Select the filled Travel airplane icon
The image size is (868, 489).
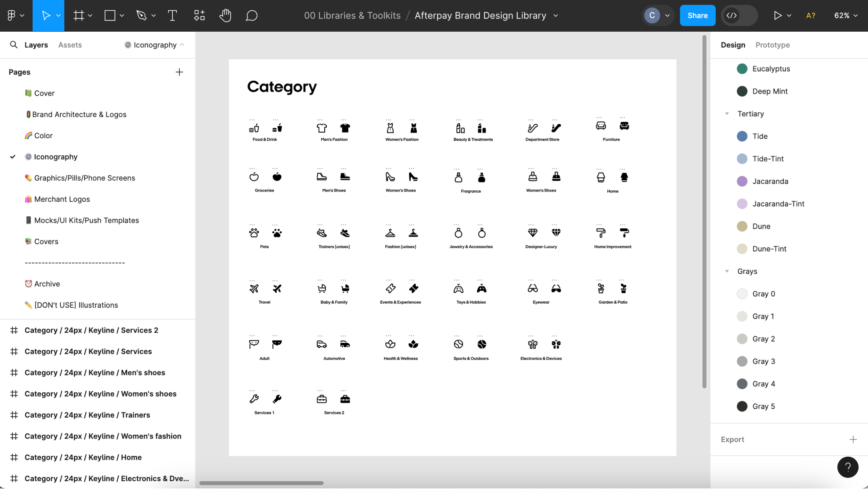click(277, 288)
